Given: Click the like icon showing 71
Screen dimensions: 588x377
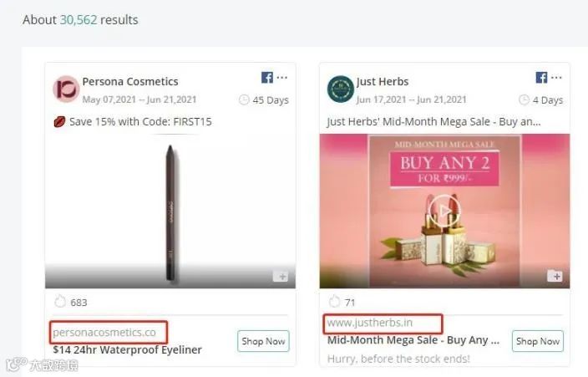Looking at the screenshot, I should click(334, 302).
